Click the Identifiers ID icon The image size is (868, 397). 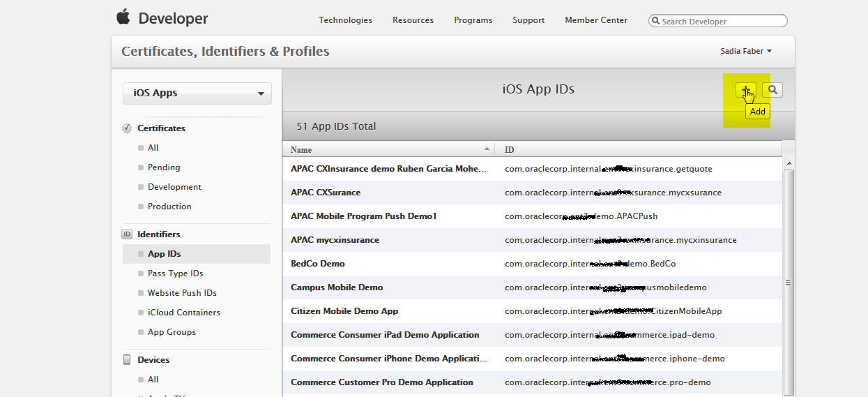(x=127, y=234)
